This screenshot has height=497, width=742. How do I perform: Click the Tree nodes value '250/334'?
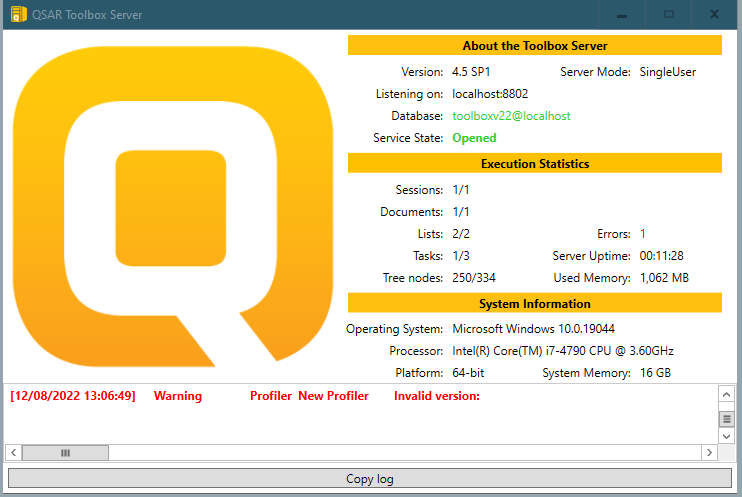click(x=474, y=278)
